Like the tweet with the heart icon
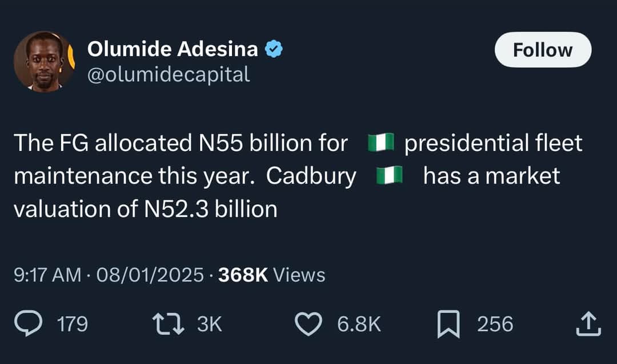The height and width of the screenshot is (364, 617). (308, 325)
